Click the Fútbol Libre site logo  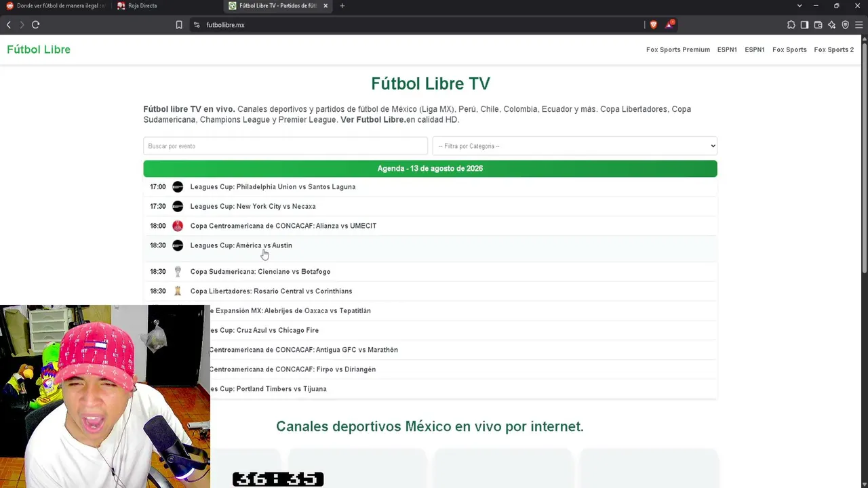tap(39, 49)
